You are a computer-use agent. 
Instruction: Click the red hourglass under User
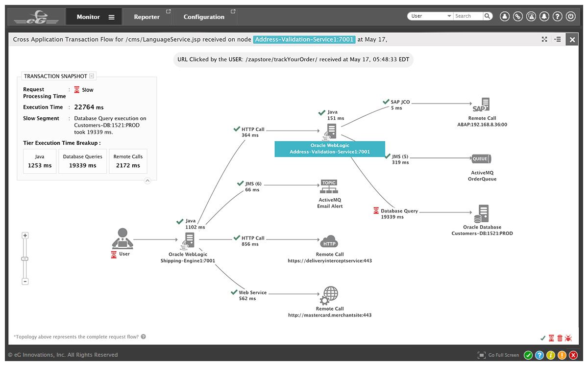[x=114, y=254]
